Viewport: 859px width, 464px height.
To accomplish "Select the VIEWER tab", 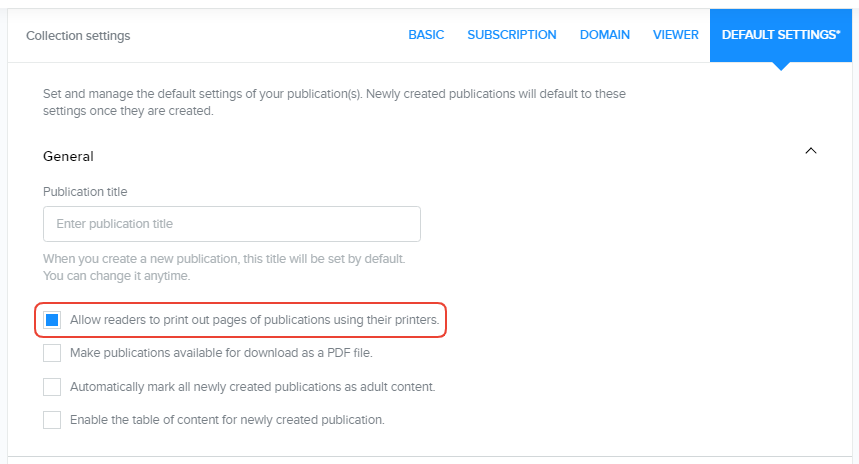I will 675,35.
